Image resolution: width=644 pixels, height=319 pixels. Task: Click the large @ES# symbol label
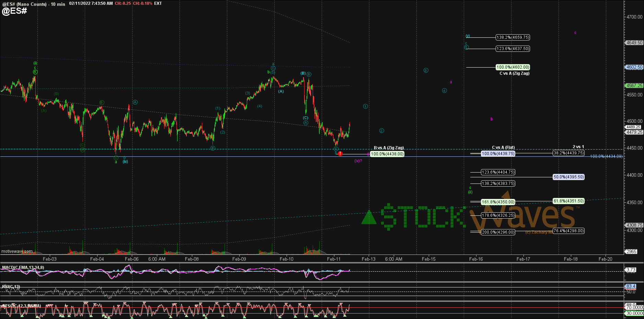point(14,11)
